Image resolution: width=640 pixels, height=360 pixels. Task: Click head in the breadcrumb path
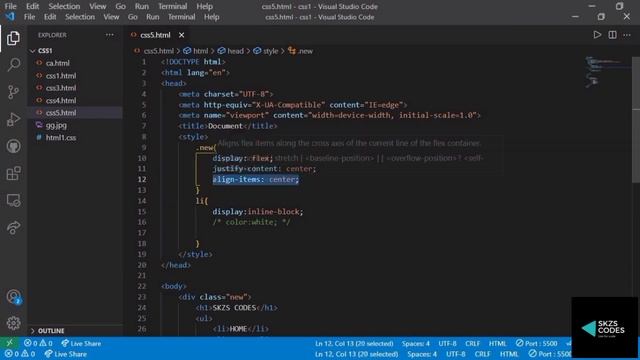point(235,51)
